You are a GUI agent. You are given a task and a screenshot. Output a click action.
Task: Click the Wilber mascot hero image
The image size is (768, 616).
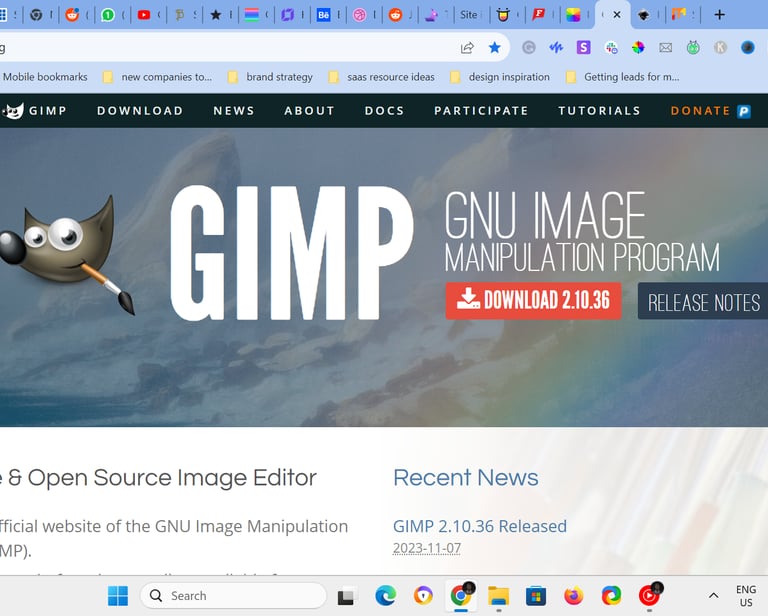click(x=66, y=256)
